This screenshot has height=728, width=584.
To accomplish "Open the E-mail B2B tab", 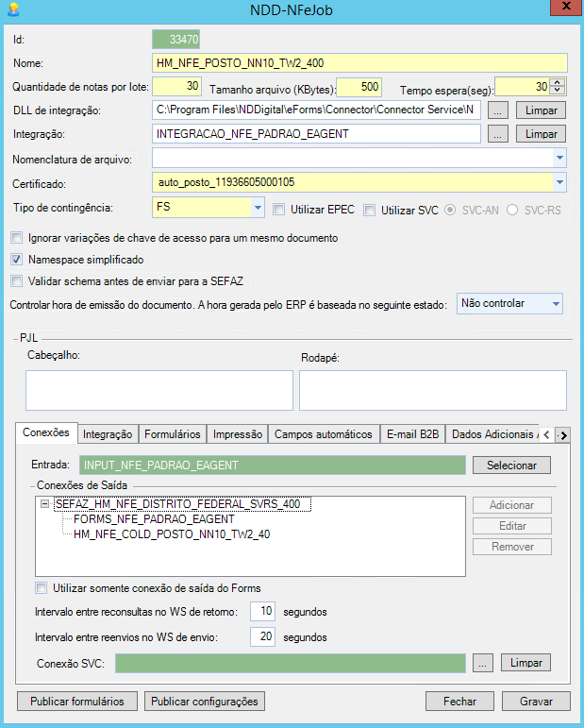I will pos(413,434).
